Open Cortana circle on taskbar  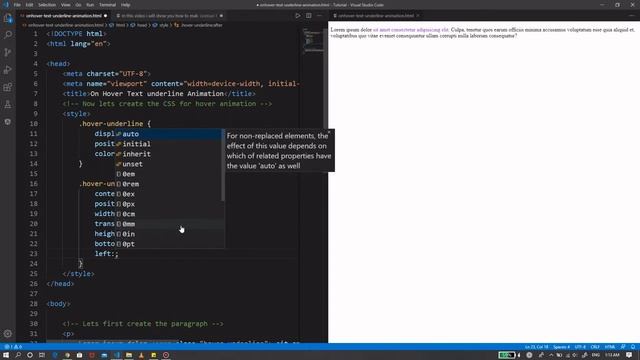(30, 356)
